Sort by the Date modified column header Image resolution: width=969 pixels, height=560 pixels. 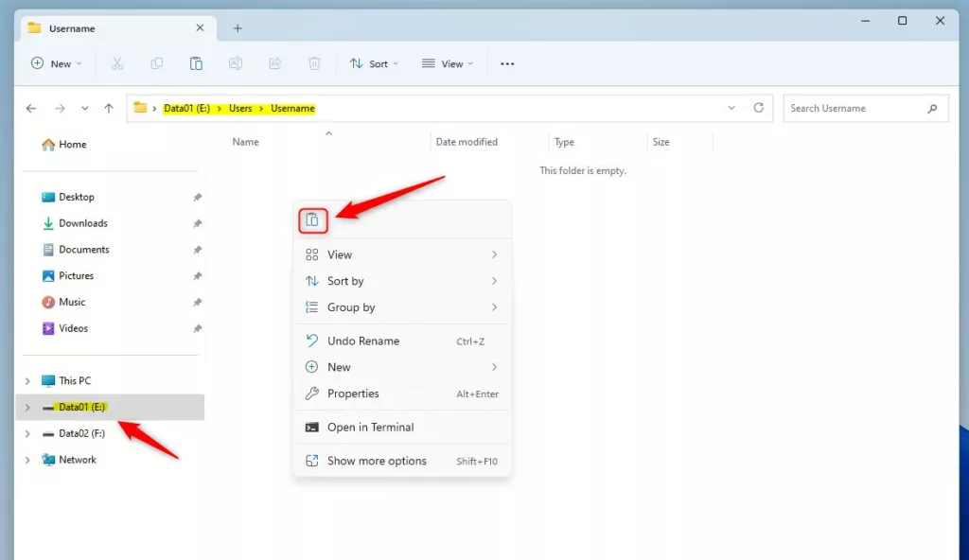tap(467, 142)
